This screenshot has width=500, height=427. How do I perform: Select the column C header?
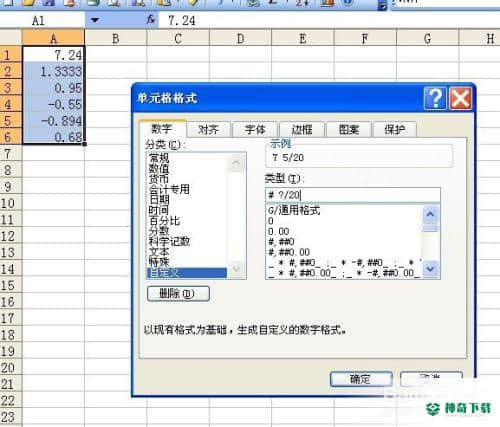tap(178, 38)
